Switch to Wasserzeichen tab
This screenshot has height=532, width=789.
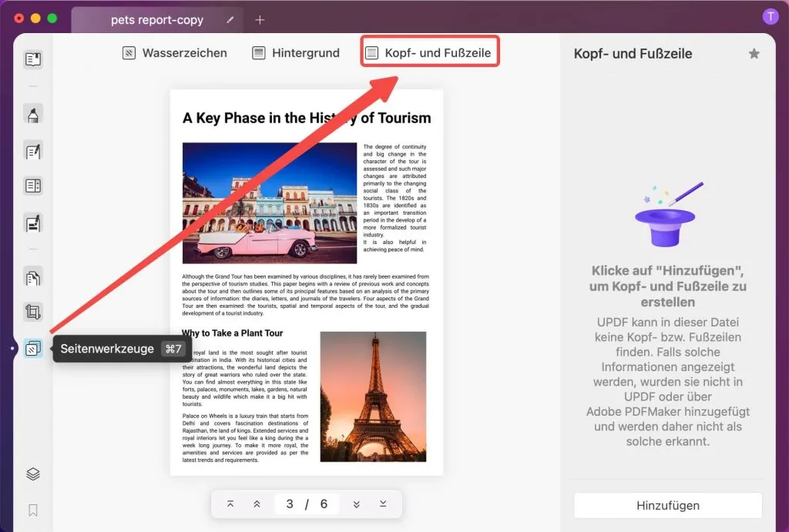pos(175,53)
